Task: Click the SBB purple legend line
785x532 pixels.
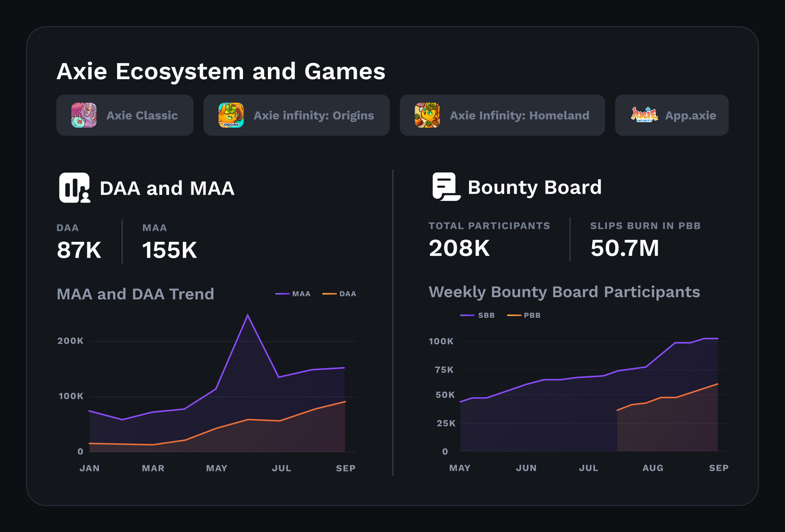Action: pos(467,315)
